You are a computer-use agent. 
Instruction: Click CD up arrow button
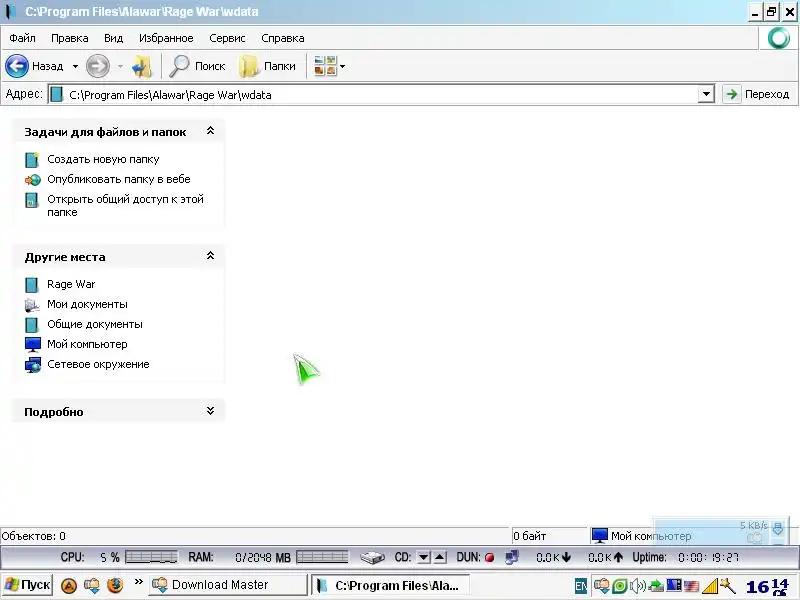pyautogui.click(x=440, y=557)
